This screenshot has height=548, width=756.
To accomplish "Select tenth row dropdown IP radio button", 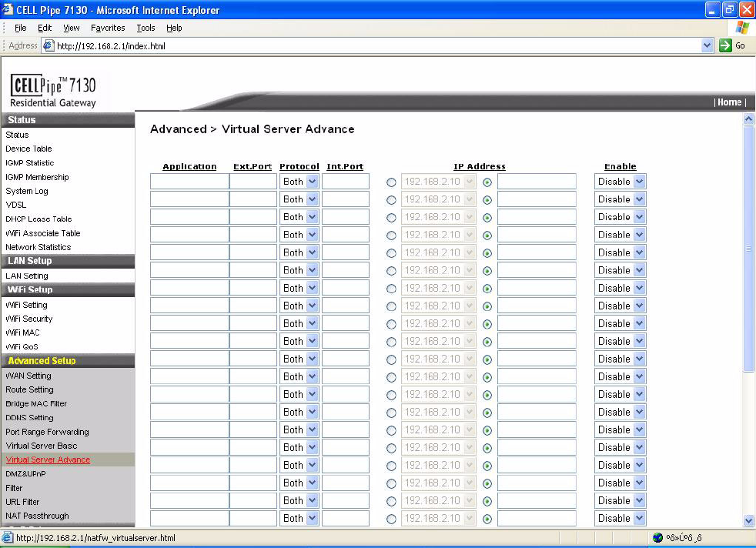I will coord(391,342).
